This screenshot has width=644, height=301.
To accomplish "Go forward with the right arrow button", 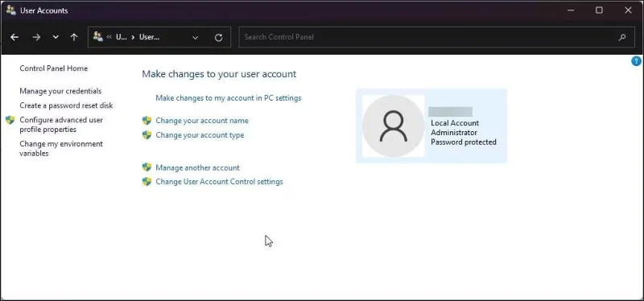I will tap(36, 37).
